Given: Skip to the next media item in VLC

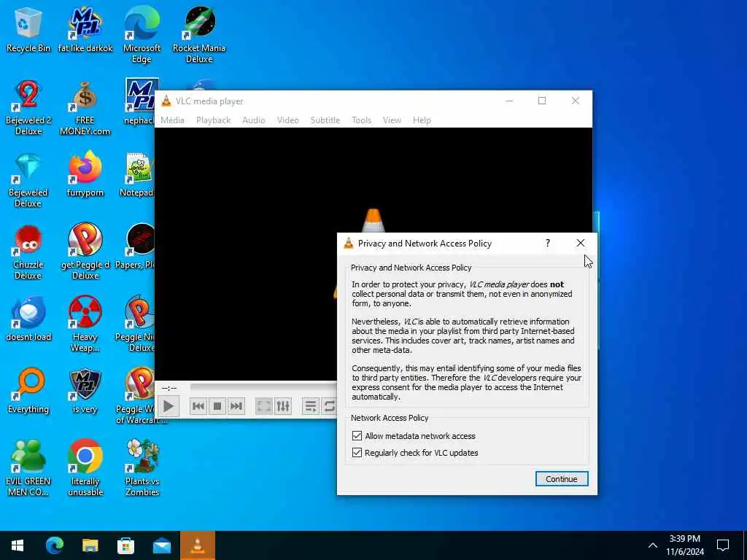Looking at the screenshot, I should click(x=236, y=406).
